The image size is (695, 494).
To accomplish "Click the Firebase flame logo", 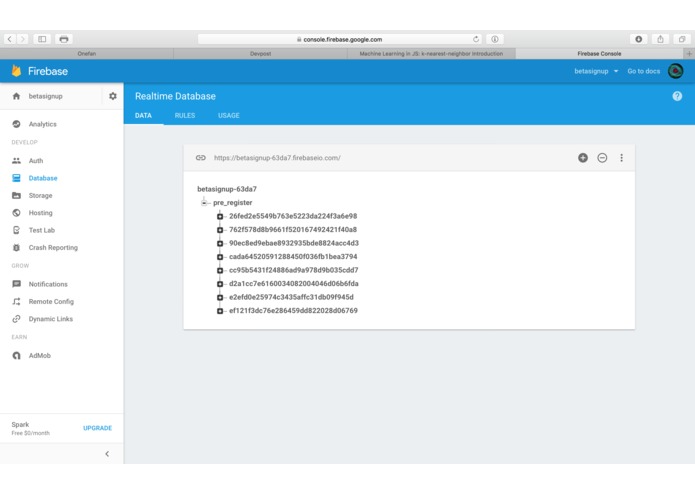I will 16,71.
